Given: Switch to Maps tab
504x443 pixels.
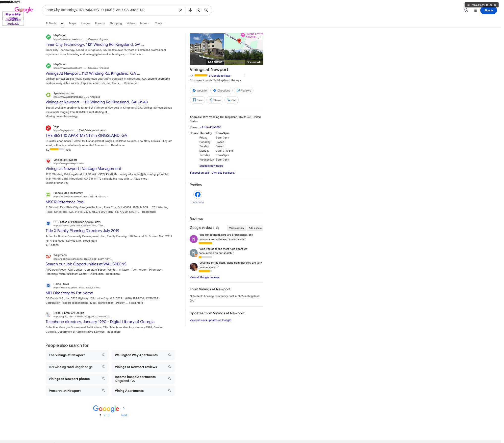Looking at the screenshot, I should (73, 23).
